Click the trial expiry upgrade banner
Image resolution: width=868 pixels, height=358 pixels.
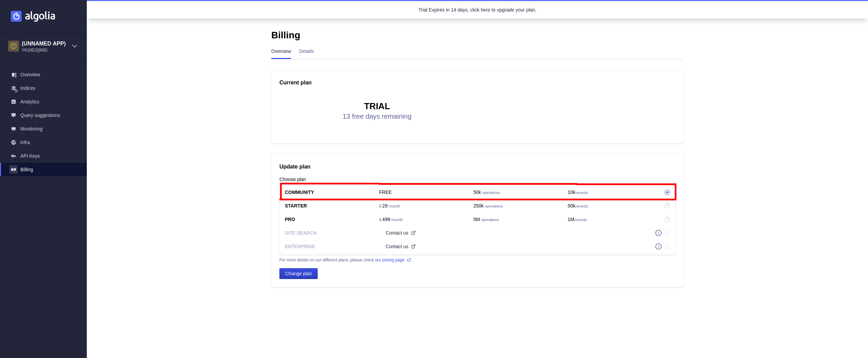477,10
